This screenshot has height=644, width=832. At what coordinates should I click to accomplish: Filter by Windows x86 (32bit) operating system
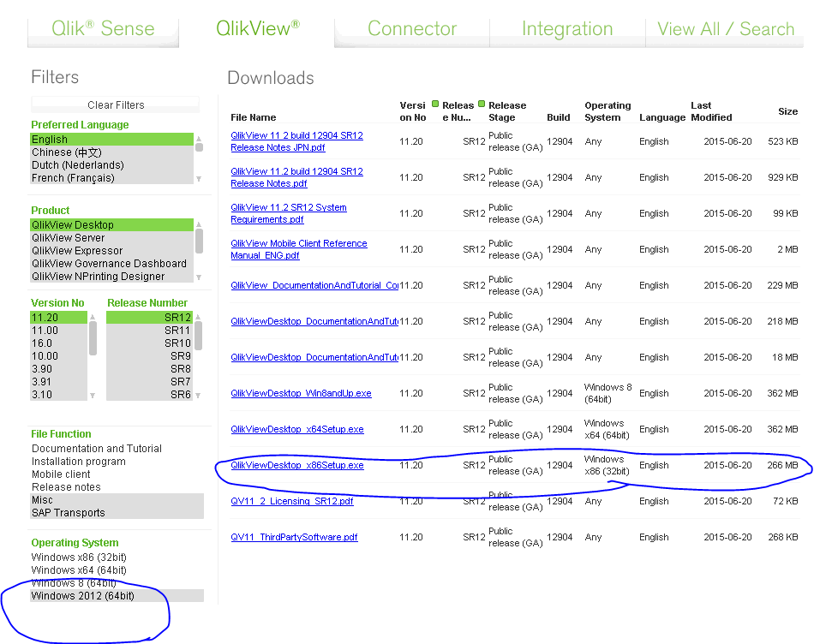(117, 557)
